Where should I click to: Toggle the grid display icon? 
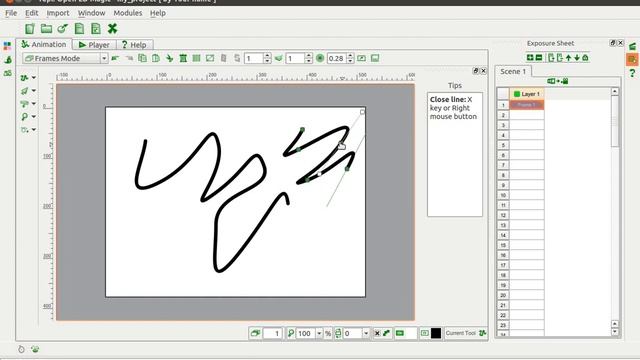(196, 58)
